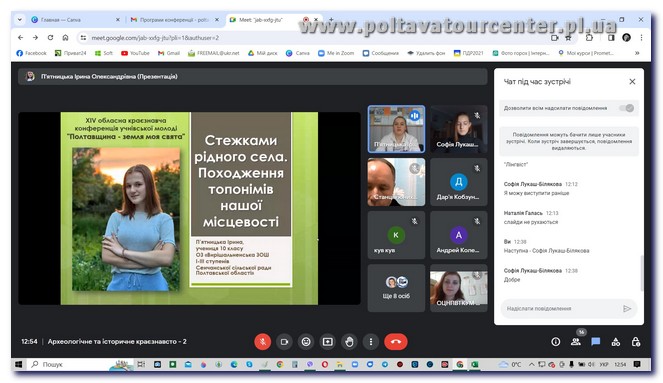Open the YouTube bookmark

pyautogui.click(x=135, y=53)
